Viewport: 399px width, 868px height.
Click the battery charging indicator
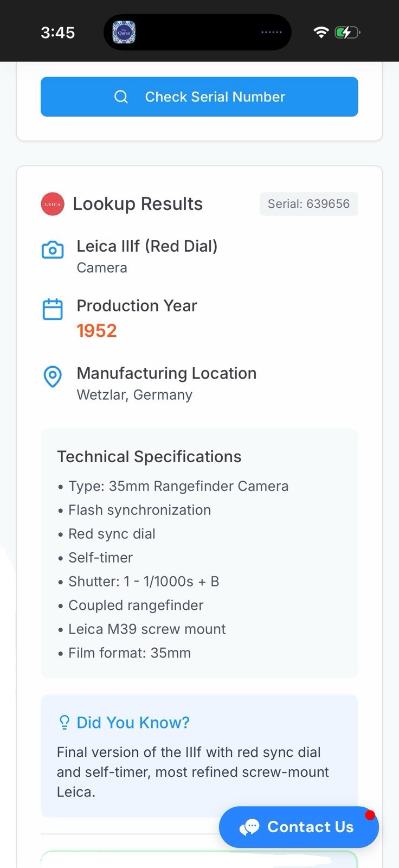pyautogui.click(x=347, y=33)
